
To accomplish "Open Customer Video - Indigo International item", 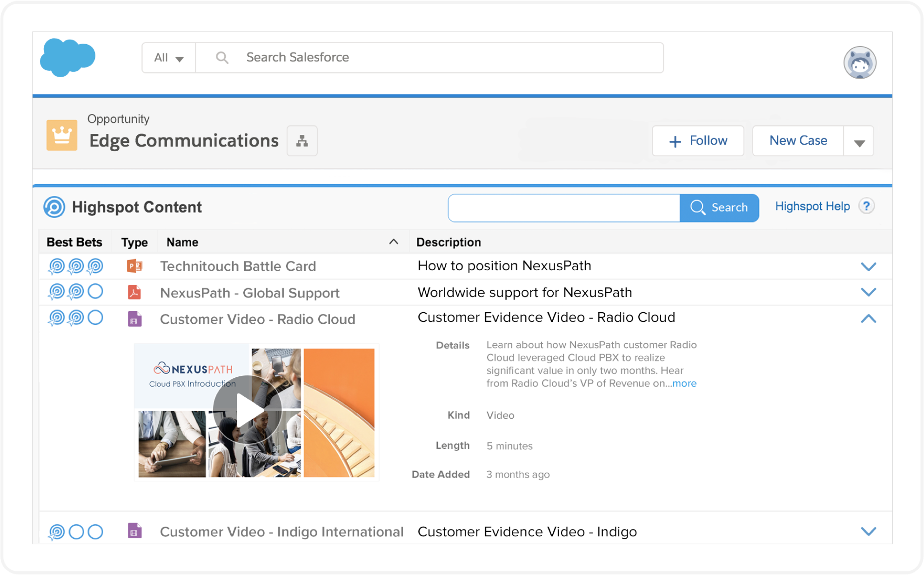I will click(x=281, y=532).
